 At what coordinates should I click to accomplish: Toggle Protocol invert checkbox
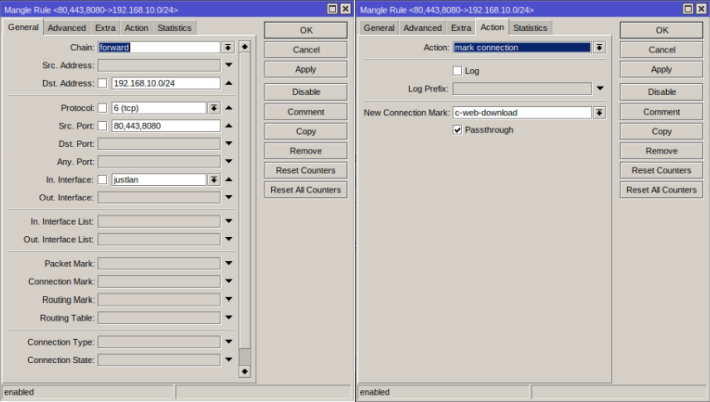click(103, 108)
